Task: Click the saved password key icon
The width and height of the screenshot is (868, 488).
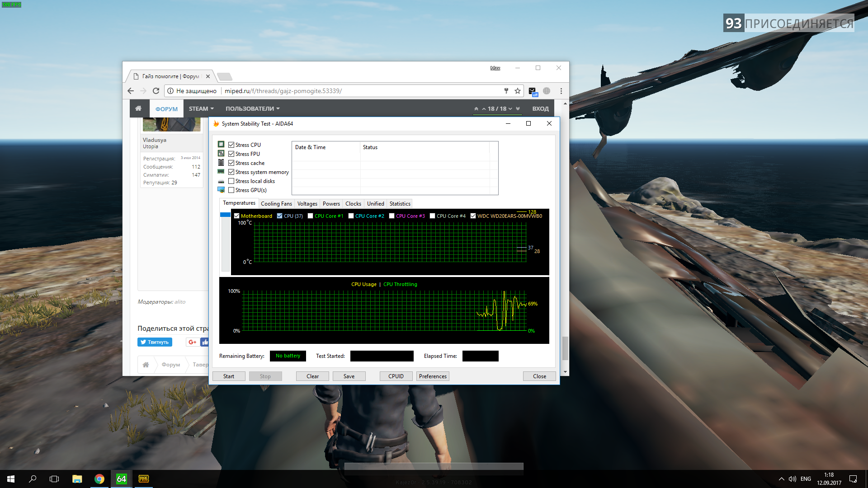Action: 506,91
